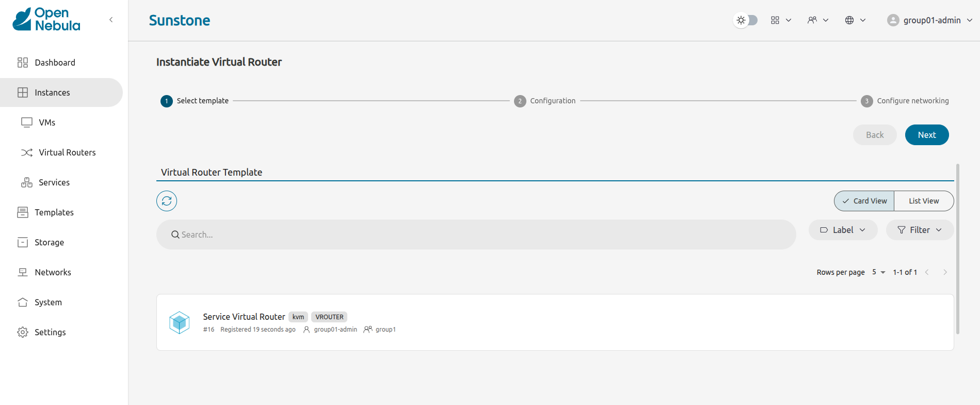This screenshot has height=405, width=980.
Task: Open the Instances menu item
Action: point(52,92)
